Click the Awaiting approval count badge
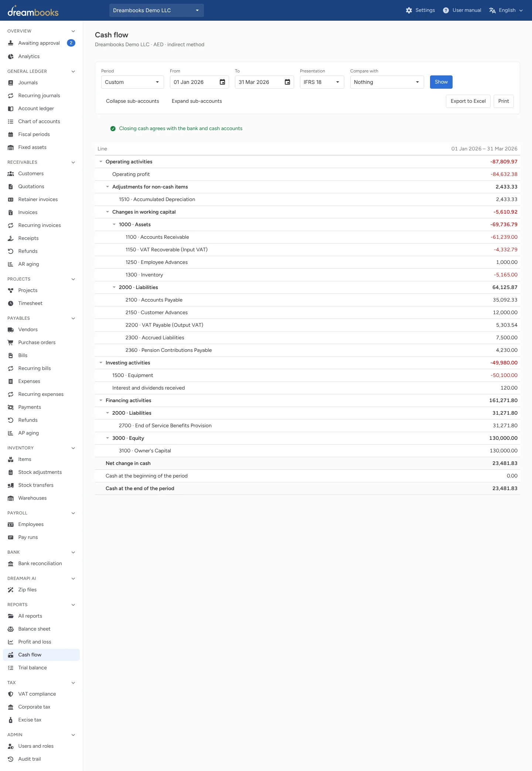This screenshot has width=532, height=771. 71,43
